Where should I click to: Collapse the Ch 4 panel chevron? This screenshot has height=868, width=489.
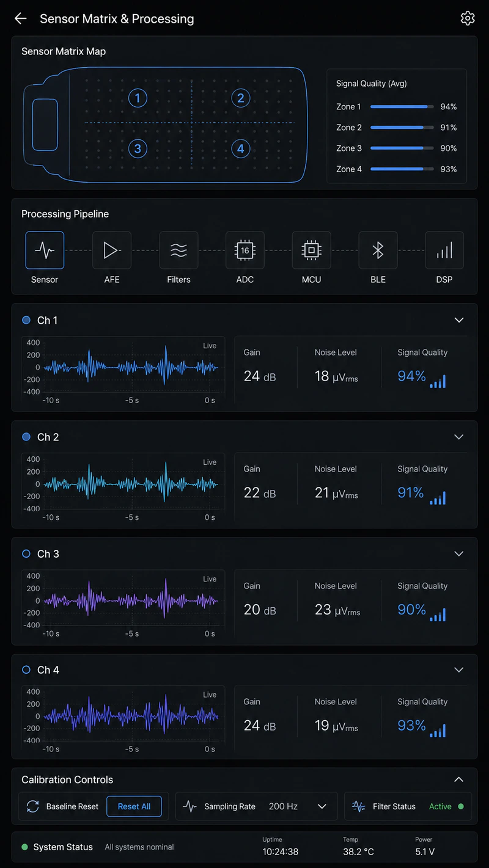[x=459, y=669]
